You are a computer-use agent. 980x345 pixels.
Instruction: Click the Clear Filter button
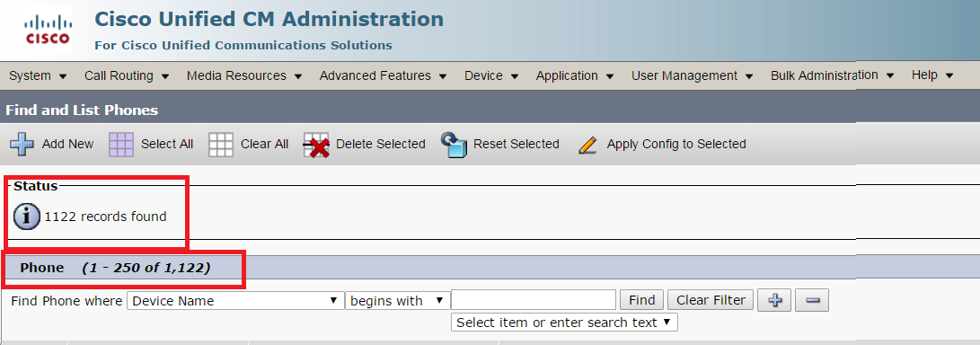pos(711,301)
